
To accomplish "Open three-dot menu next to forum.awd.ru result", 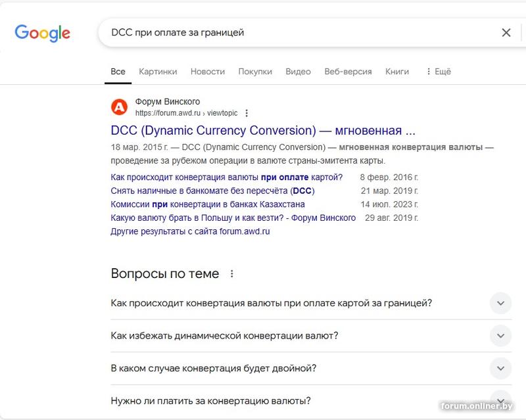I will (247, 113).
